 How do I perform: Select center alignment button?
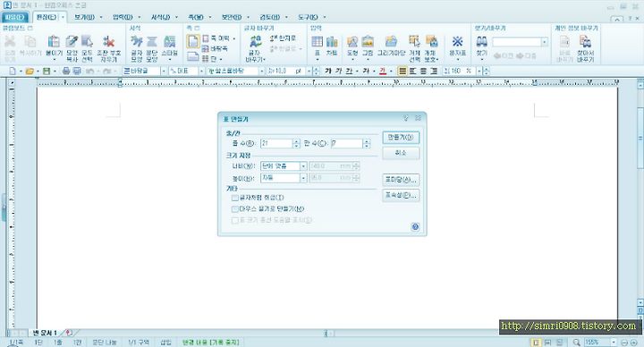click(x=423, y=71)
